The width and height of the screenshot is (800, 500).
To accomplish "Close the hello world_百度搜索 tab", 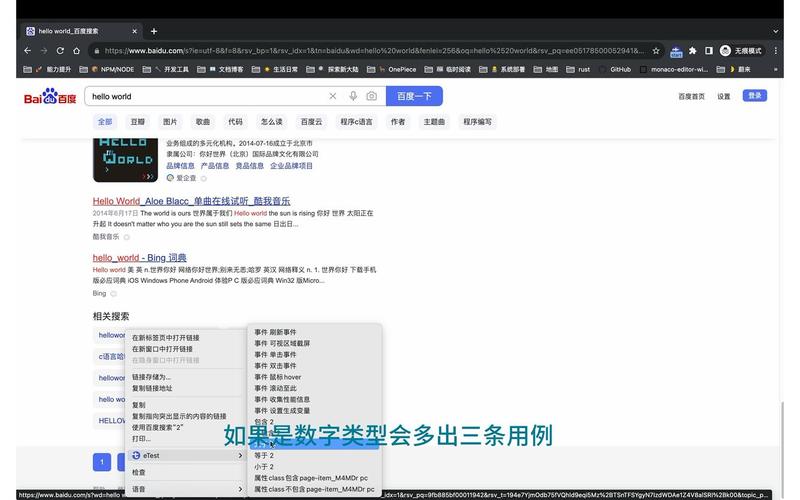I will pyautogui.click(x=134, y=31).
